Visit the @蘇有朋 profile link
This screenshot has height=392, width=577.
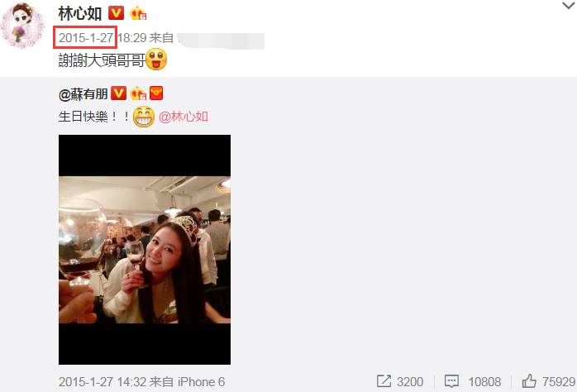[83, 94]
